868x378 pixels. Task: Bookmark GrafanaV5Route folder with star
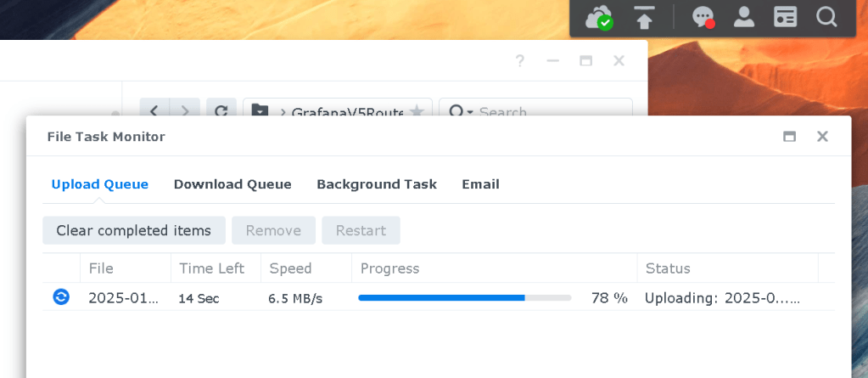pyautogui.click(x=417, y=110)
